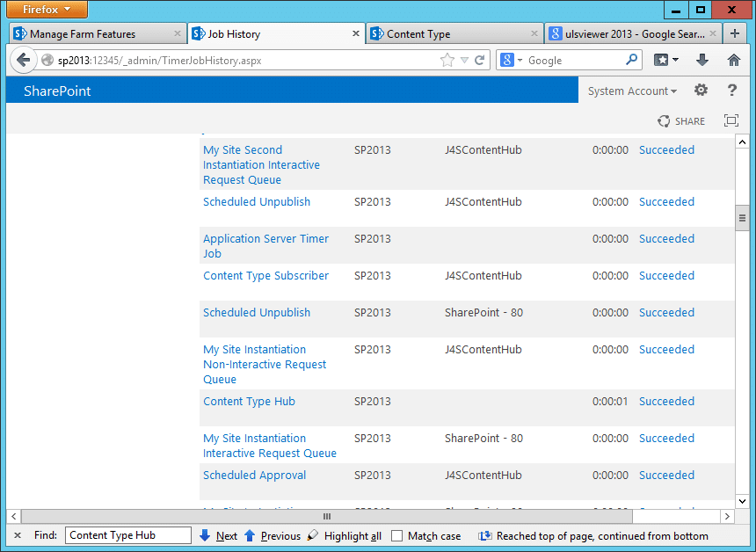756x552 pixels.
Task: Open SharePoint help question mark
Action: pyautogui.click(x=732, y=91)
